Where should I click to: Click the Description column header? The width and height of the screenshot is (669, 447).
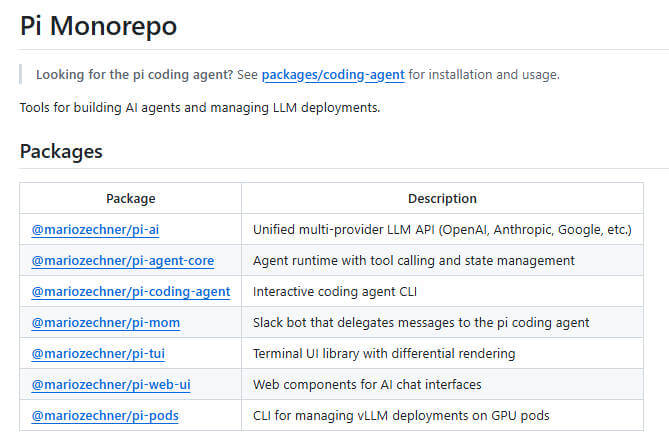[442, 198]
